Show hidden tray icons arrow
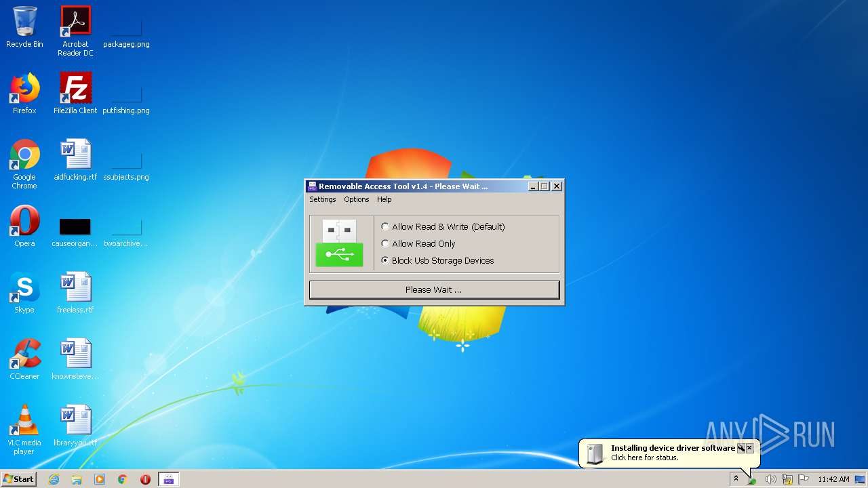The height and width of the screenshot is (488, 868). point(736,479)
